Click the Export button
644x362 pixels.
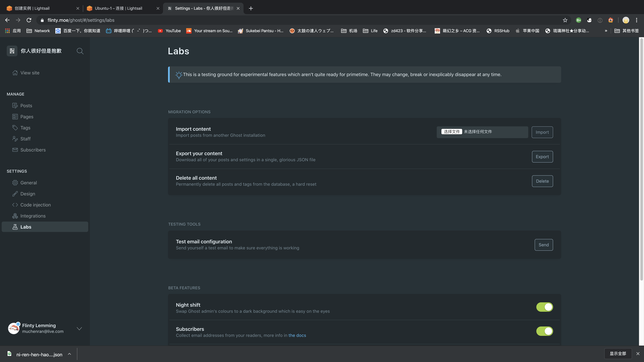point(542,157)
